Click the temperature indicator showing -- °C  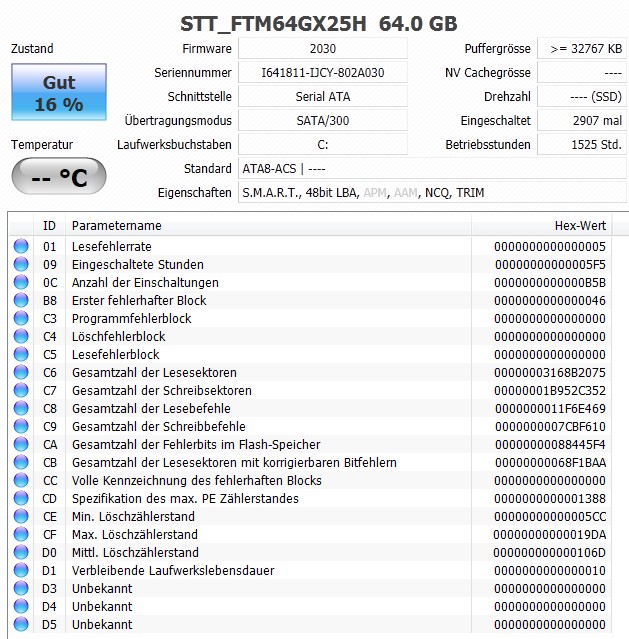click(59, 176)
